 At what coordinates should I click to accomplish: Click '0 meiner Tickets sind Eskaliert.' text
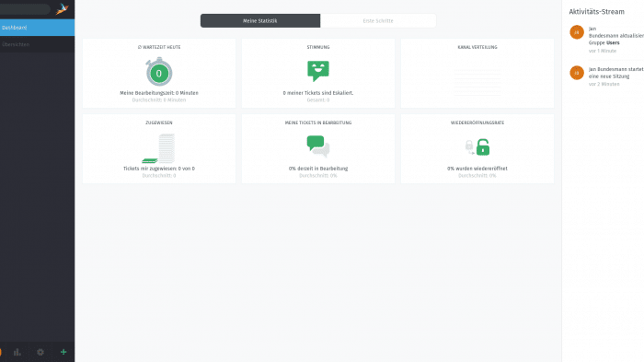click(318, 93)
